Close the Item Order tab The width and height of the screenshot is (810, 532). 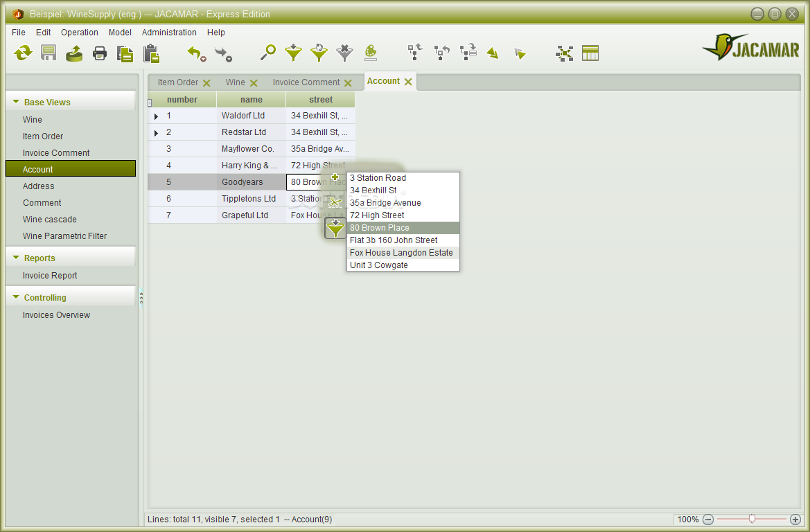(x=206, y=83)
